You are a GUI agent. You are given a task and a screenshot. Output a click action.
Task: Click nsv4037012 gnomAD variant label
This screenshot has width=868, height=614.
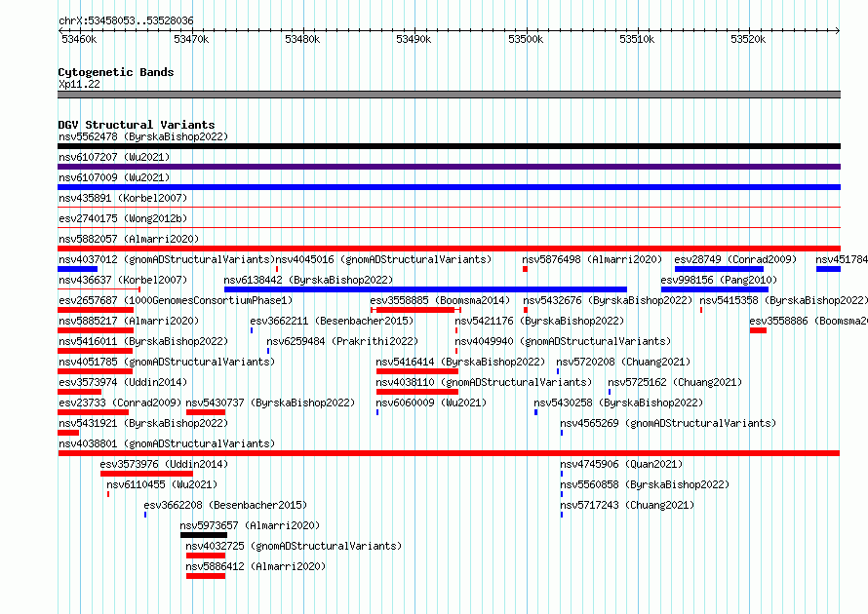click(x=167, y=259)
